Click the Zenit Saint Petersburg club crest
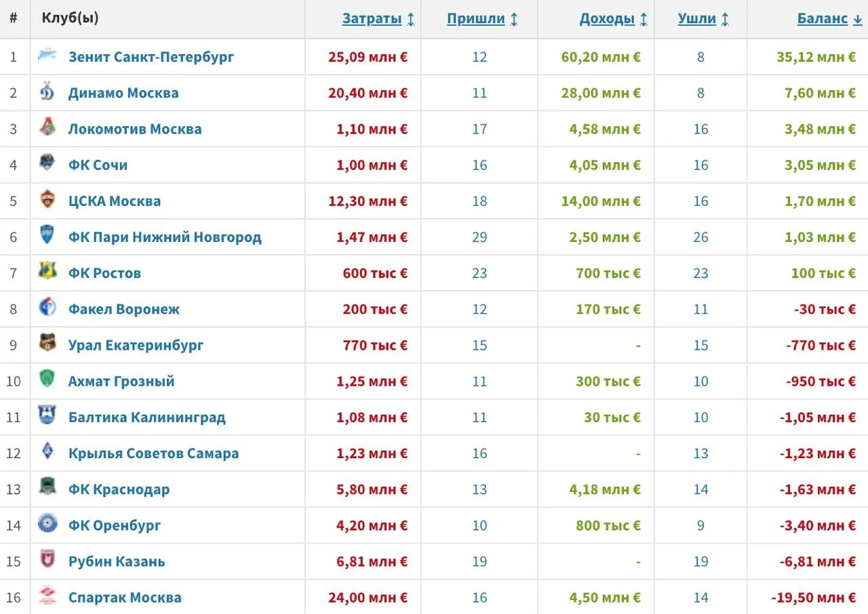 [47, 56]
